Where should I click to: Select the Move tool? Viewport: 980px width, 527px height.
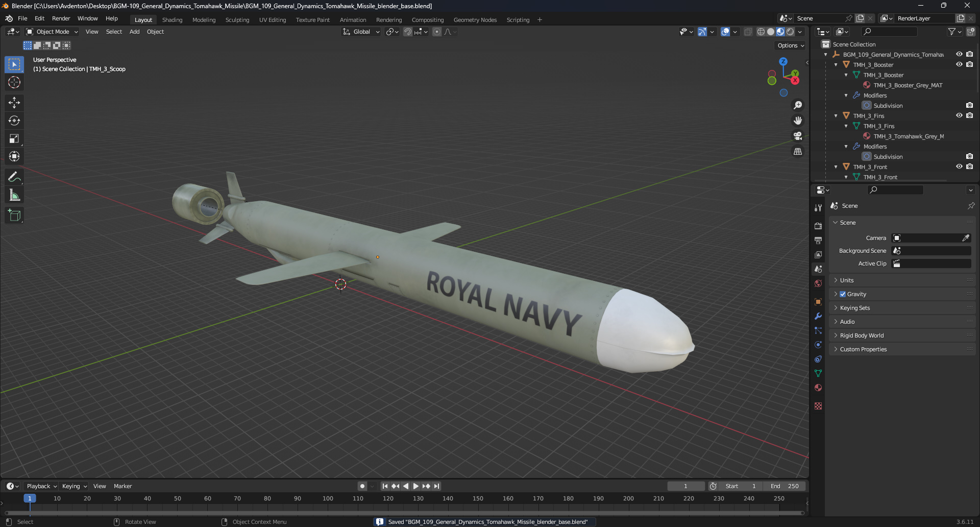[14, 103]
